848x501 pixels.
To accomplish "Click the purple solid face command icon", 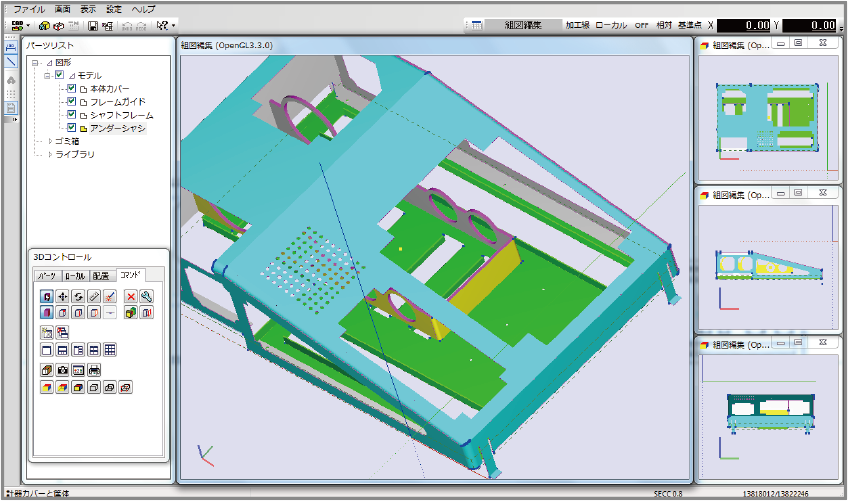I will 47,313.
